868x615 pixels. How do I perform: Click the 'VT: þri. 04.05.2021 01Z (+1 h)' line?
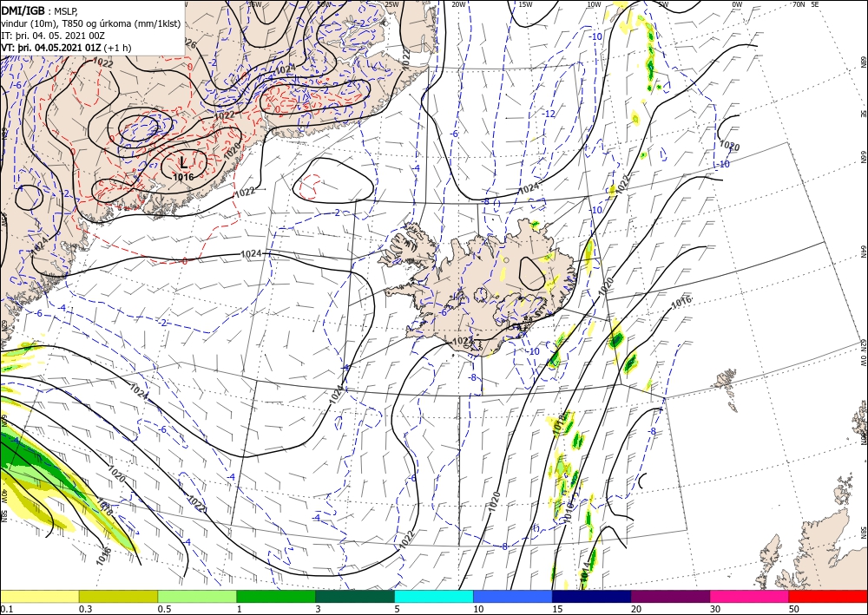(x=67, y=48)
